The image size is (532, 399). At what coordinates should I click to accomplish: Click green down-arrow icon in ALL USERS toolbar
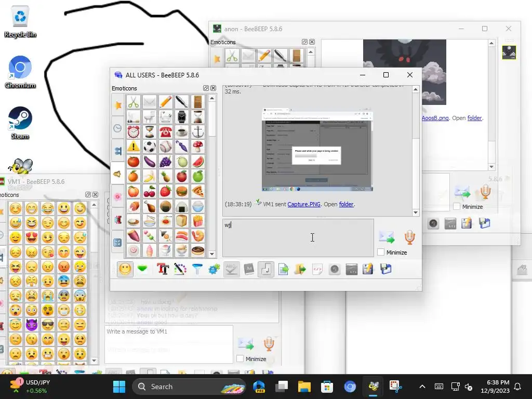click(x=142, y=270)
